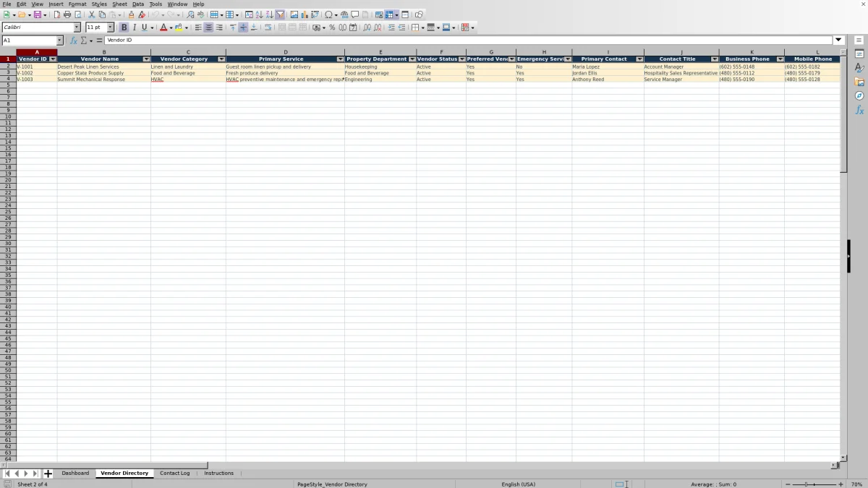Viewport: 868px width, 488px height.
Task: Click the Sum sigma icon
Action: click(83, 40)
